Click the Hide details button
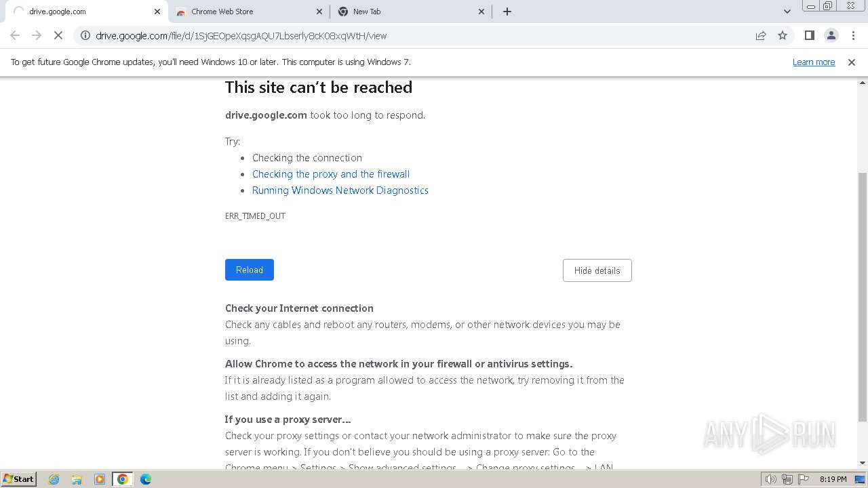 pyautogui.click(x=597, y=270)
